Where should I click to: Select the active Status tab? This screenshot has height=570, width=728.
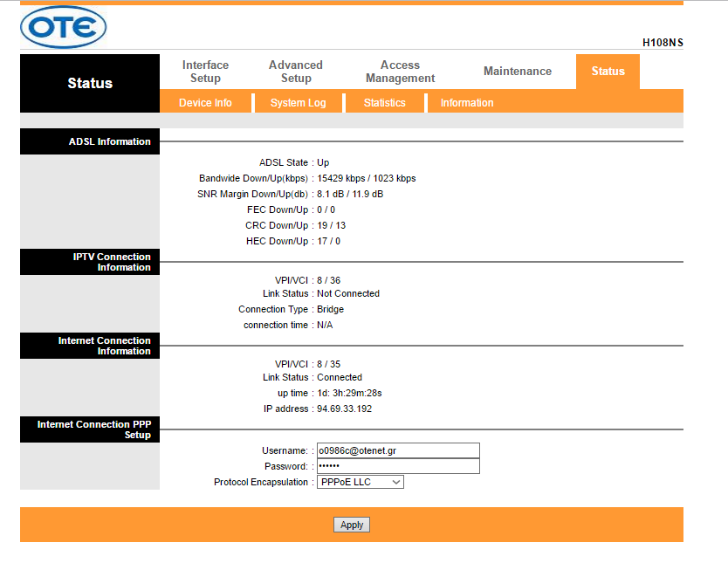(608, 72)
